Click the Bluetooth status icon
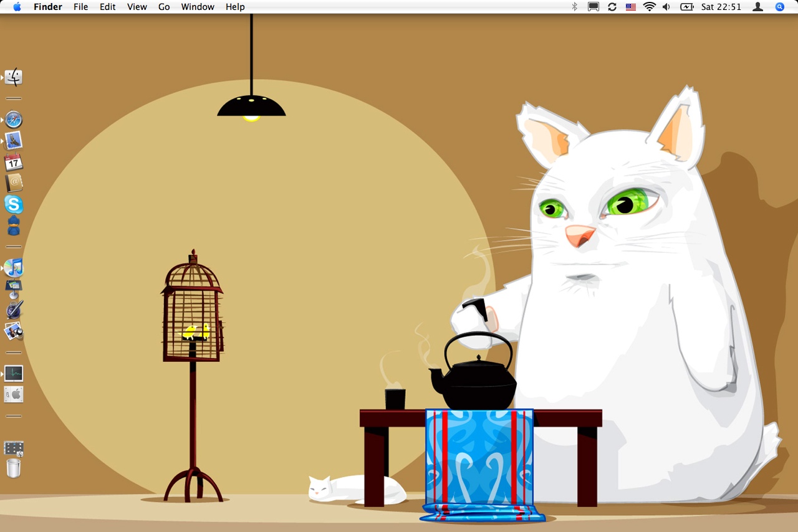This screenshot has width=798, height=532. [x=575, y=7]
